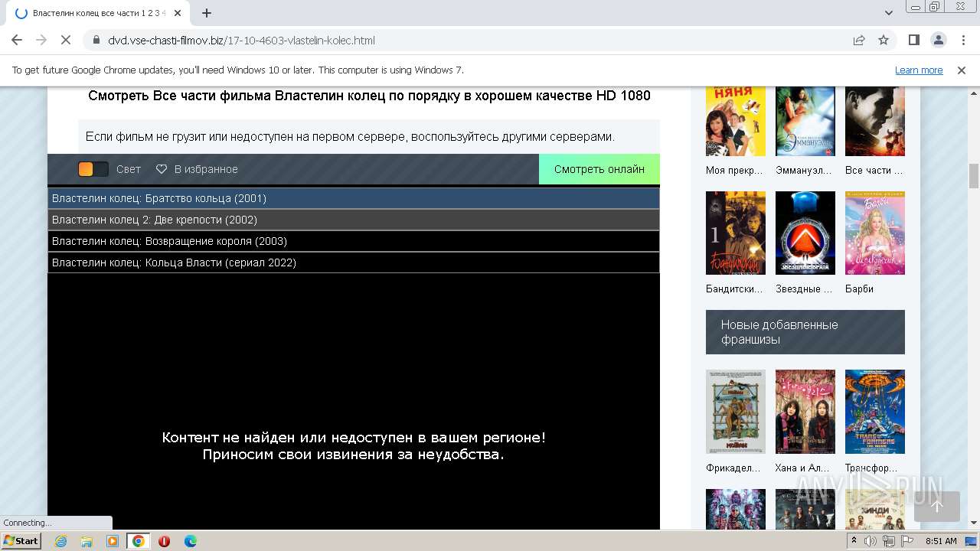Open Chrome profile avatar
Viewport: 980px width, 551px height.
(x=938, y=40)
